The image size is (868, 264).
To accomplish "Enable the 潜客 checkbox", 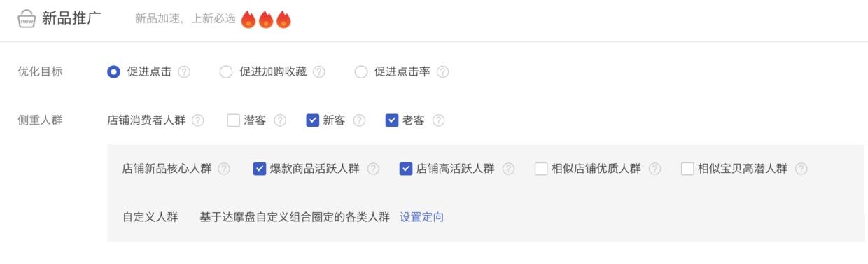I will (x=234, y=120).
